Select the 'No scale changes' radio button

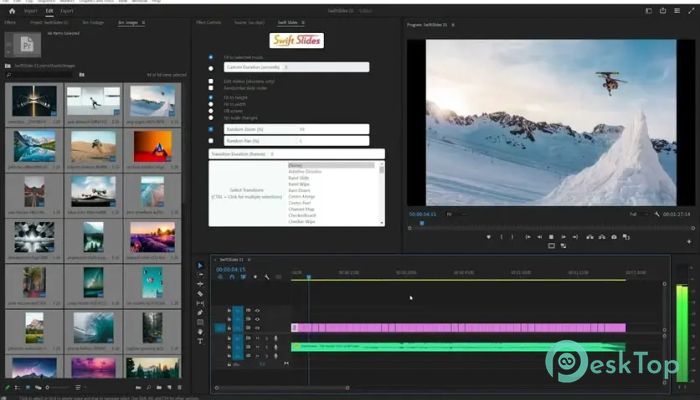click(x=211, y=118)
